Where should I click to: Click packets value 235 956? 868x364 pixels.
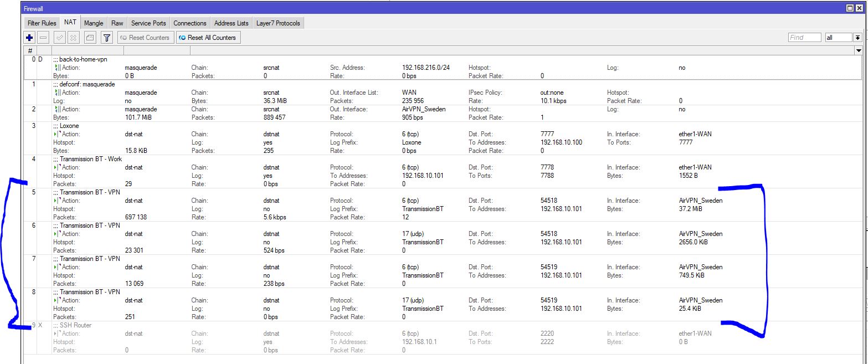coord(413,101)
